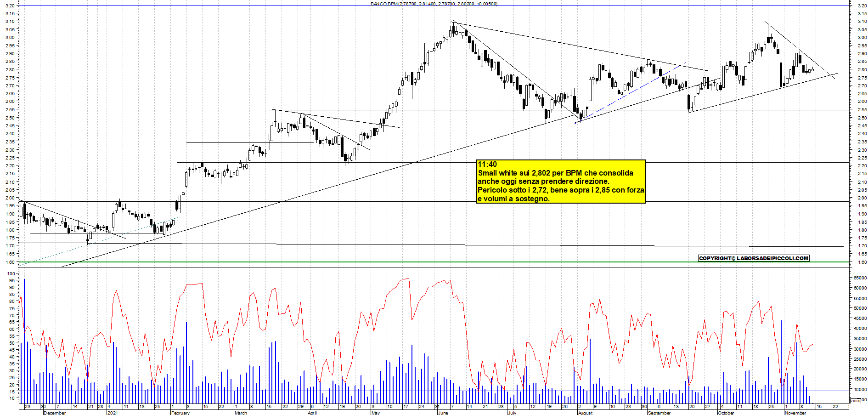Click the 3.20 label on the right price axis
This screenshot has height=415, width=868.
click(x=862, y=6)
